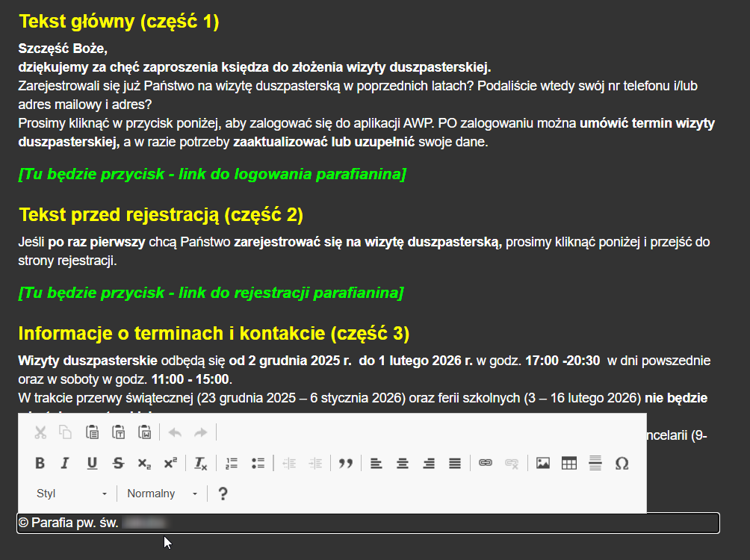Insert a table

coord(569,464)
